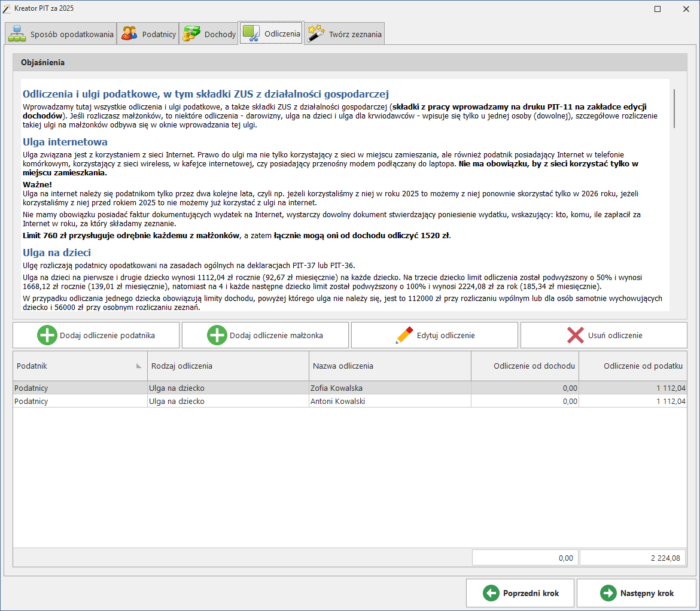Proceed with Następny krok
The height and width of the screenshot is (611, 700).
(637, 593)
